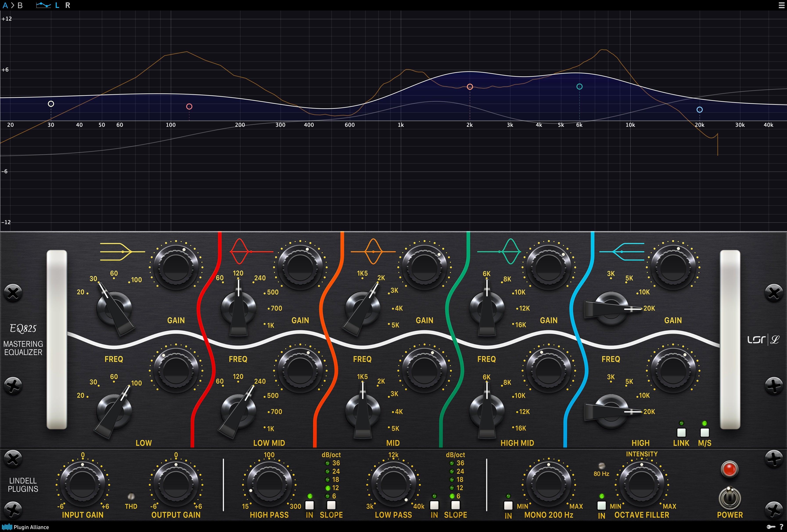Open the license activation key icon
The height and width of the screenshot is (532, 787).
point(769,527)
